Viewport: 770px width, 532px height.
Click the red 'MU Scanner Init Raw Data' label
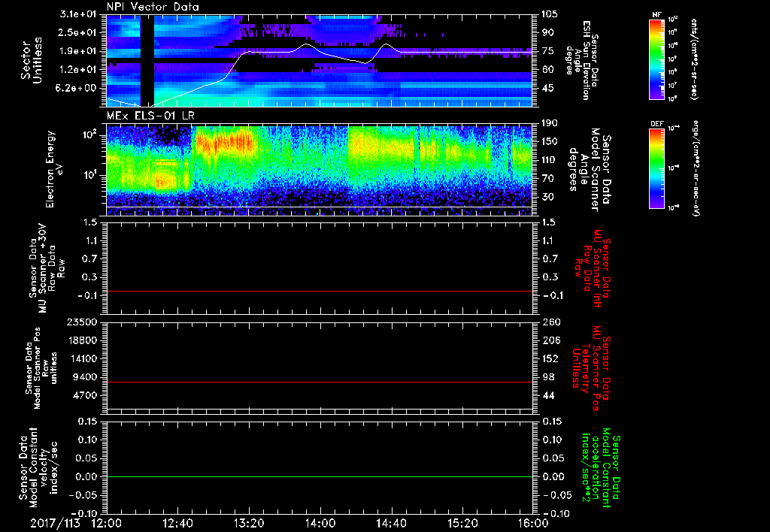click(x=593, y=268)
